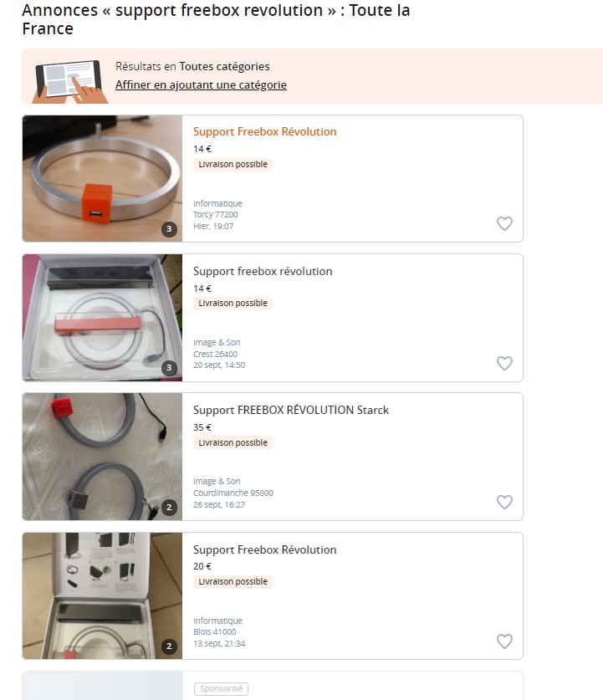Favorite the 14 € Torcy 77200 listing
Screen dimensions: 603x700
tap(504, 223)
